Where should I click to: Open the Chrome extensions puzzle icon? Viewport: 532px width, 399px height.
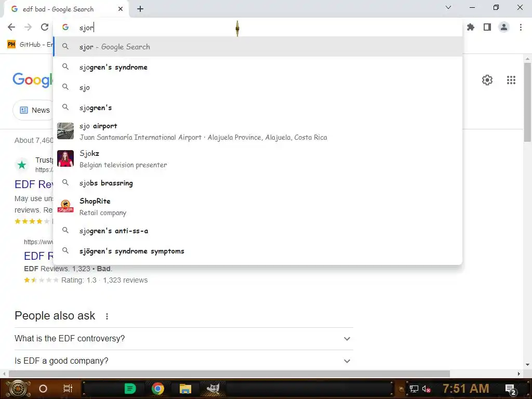(x=471, y=27)
